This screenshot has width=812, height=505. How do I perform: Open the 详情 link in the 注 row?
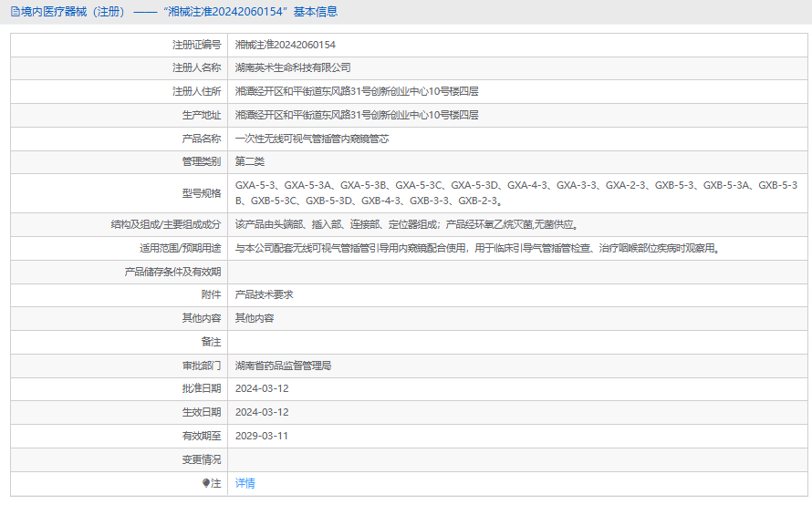tap(245, 483)
